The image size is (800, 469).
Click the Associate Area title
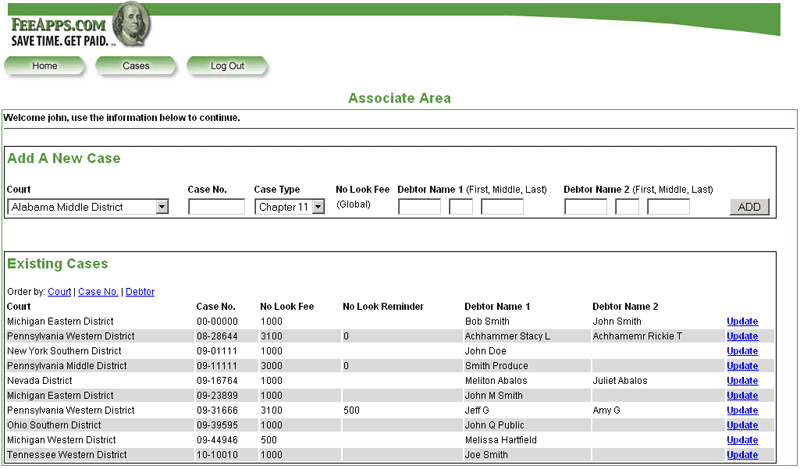[x=399, y=98]
